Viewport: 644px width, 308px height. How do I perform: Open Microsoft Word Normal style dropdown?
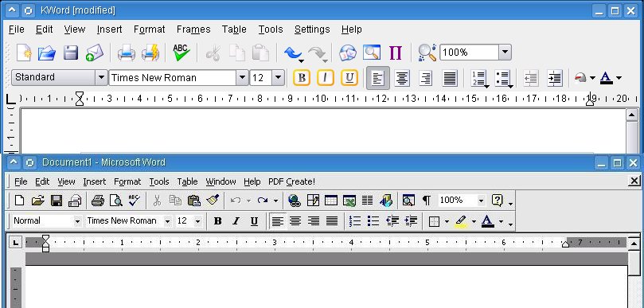click(77, 221)
